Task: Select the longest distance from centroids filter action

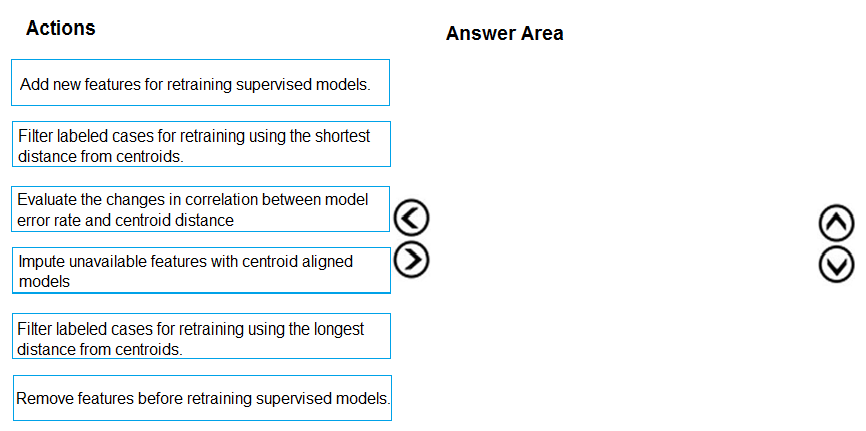Action: point(202,337)
